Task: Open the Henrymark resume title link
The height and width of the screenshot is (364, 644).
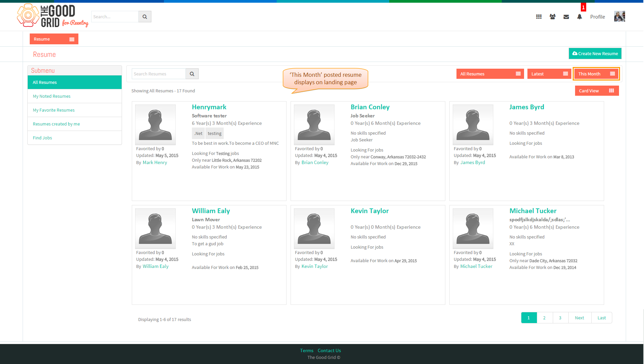Action: 209,107
